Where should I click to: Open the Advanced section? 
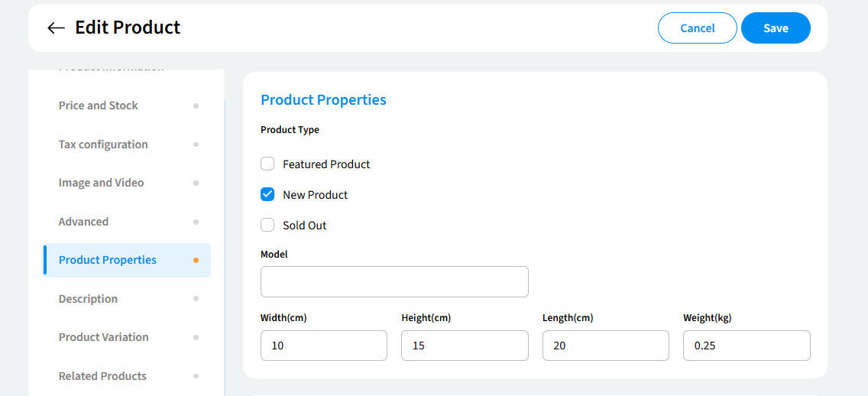pos(83,222)
